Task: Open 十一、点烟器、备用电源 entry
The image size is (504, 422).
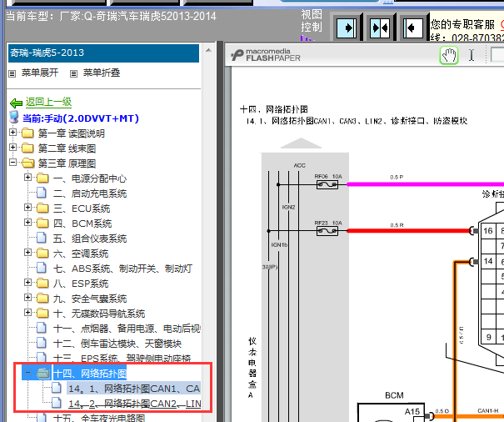Action: [x=127, y=329]
